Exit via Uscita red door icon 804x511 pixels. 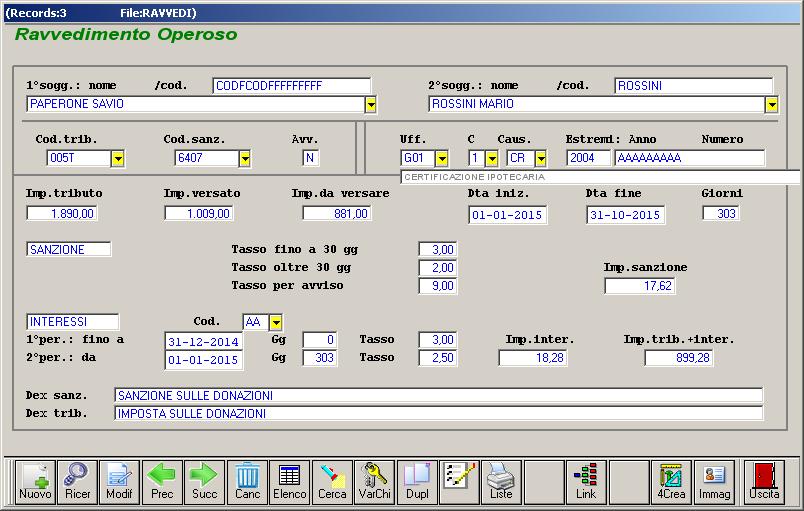coord(764,481)
